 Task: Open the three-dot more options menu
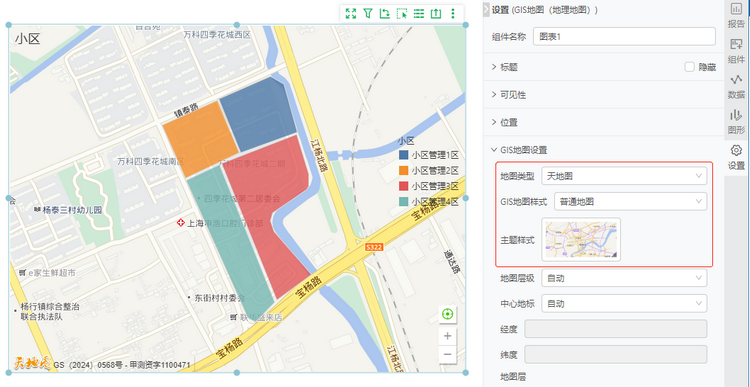click(452, 13)
